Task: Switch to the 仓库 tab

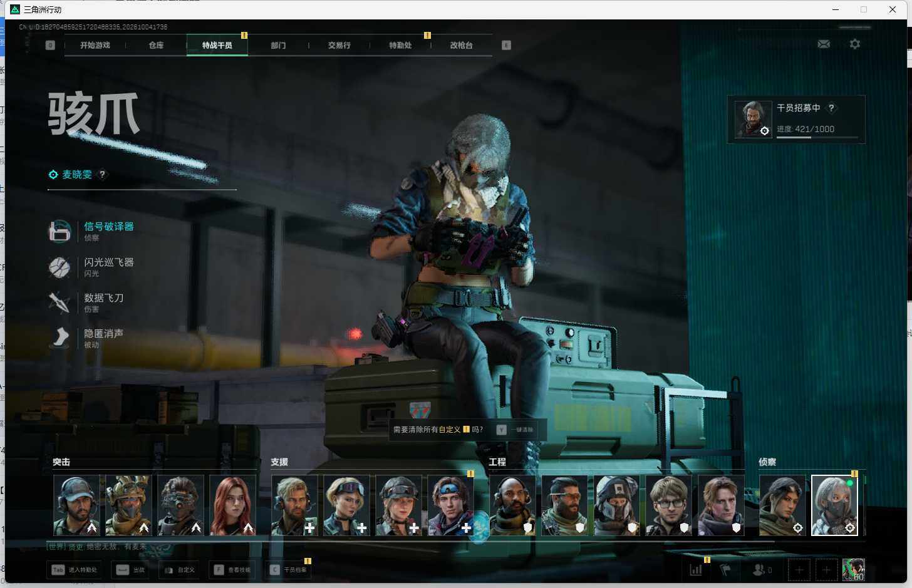Action: point(156,45)
